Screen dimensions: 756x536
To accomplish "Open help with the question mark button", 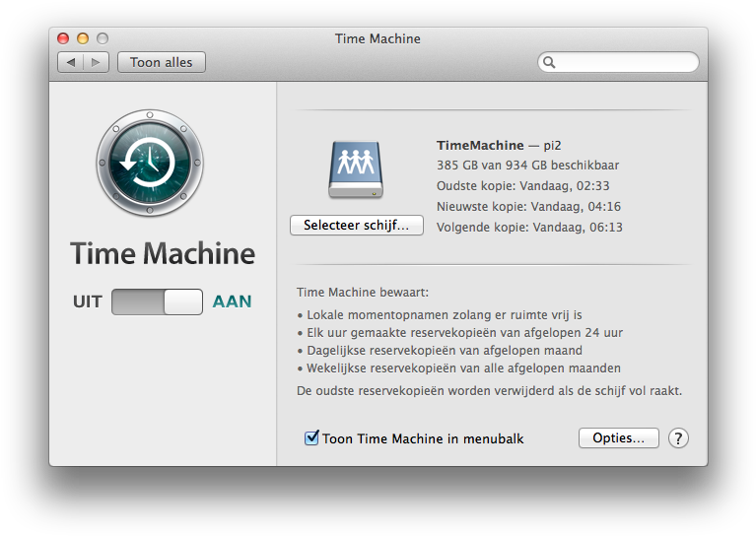I will [x=678, y=438].
